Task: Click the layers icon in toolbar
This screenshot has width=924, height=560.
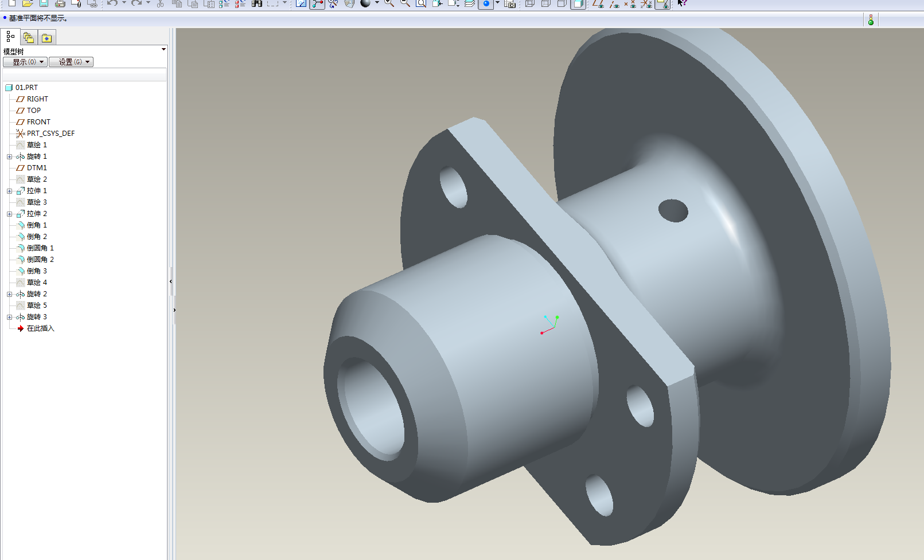Action: pos(469,3)
